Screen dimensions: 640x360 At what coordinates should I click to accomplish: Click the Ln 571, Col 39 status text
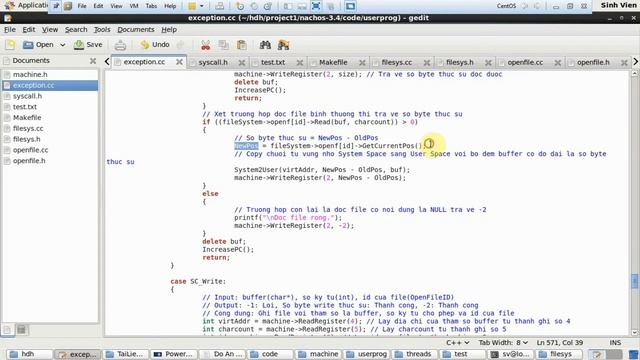[559, 342]
